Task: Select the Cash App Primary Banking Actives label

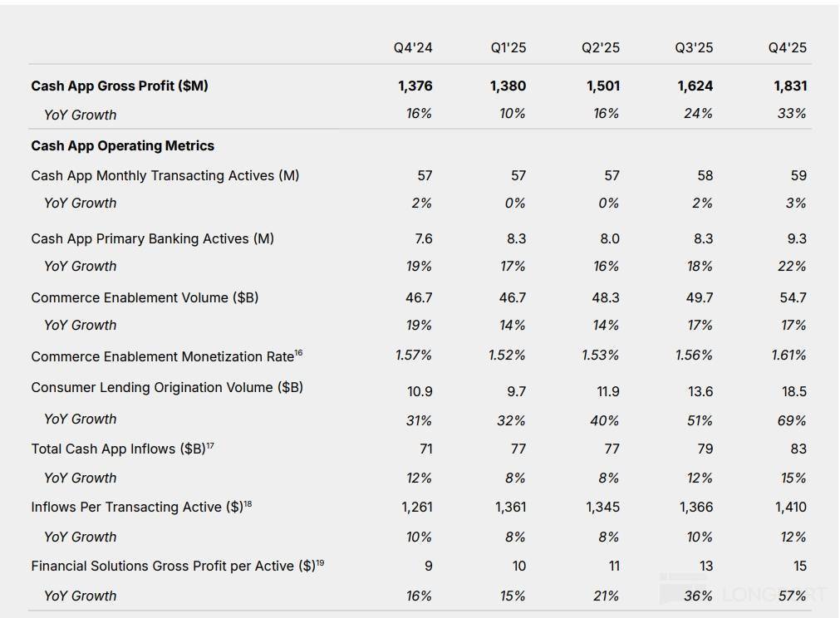Action: pyautogui.click(x=152, y=238)
